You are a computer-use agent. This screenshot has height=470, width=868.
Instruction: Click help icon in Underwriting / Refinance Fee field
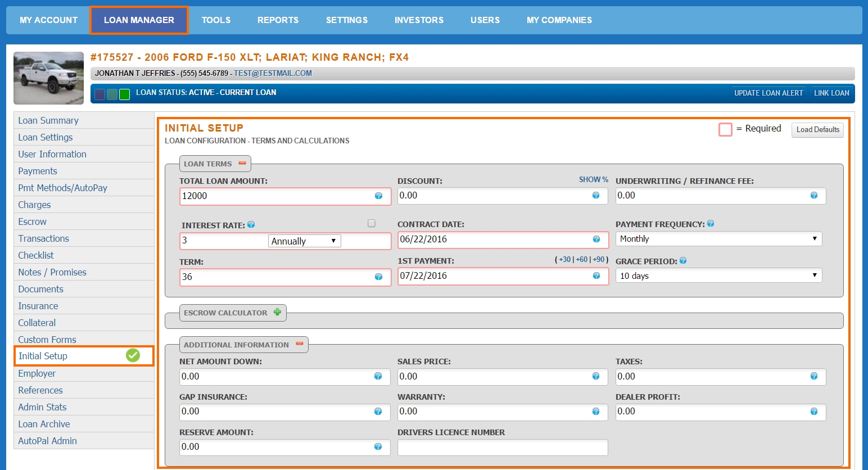[814, 195]
